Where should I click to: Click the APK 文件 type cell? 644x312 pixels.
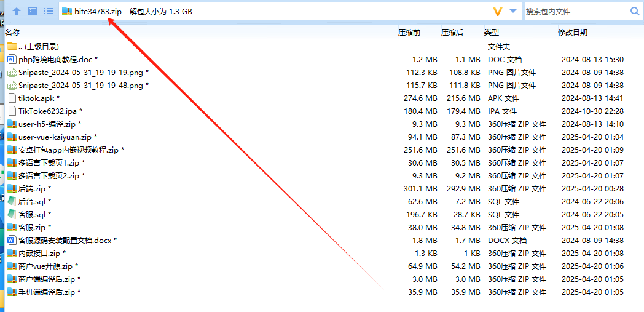click(503, 98)
